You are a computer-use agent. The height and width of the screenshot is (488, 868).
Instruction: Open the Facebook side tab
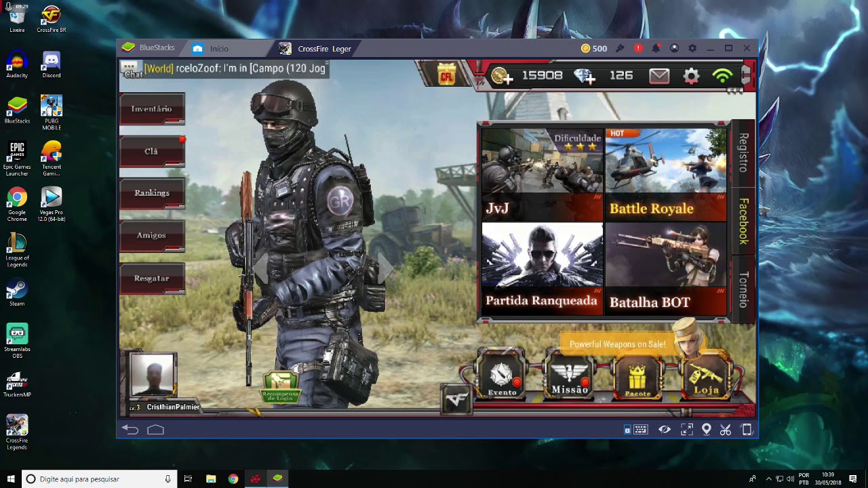(743, 222)
